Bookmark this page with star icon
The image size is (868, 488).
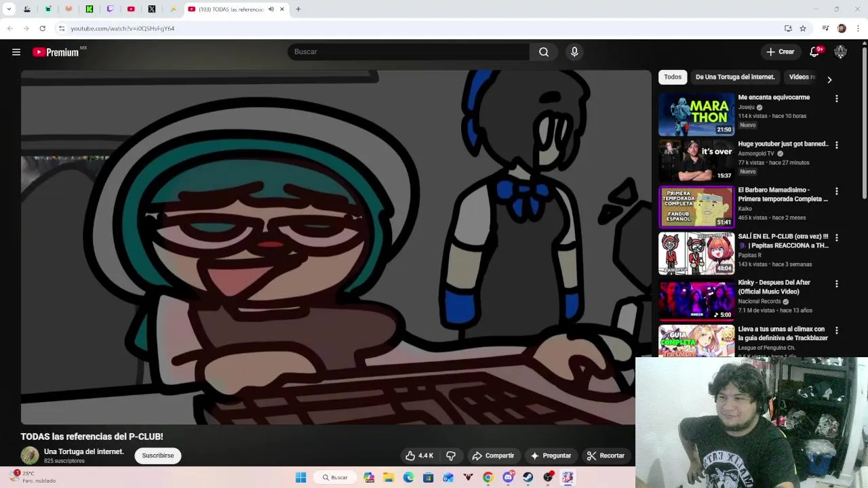point(803,28)
